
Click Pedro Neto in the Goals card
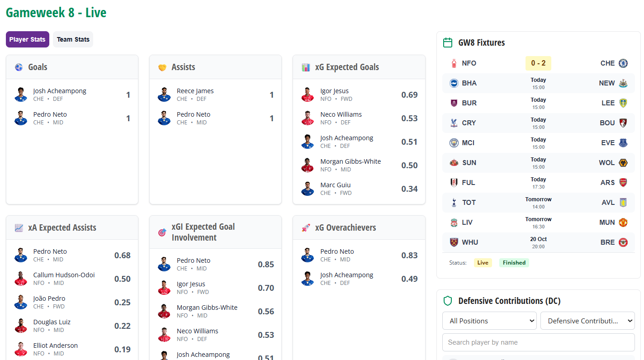click(x=50, y=114)
